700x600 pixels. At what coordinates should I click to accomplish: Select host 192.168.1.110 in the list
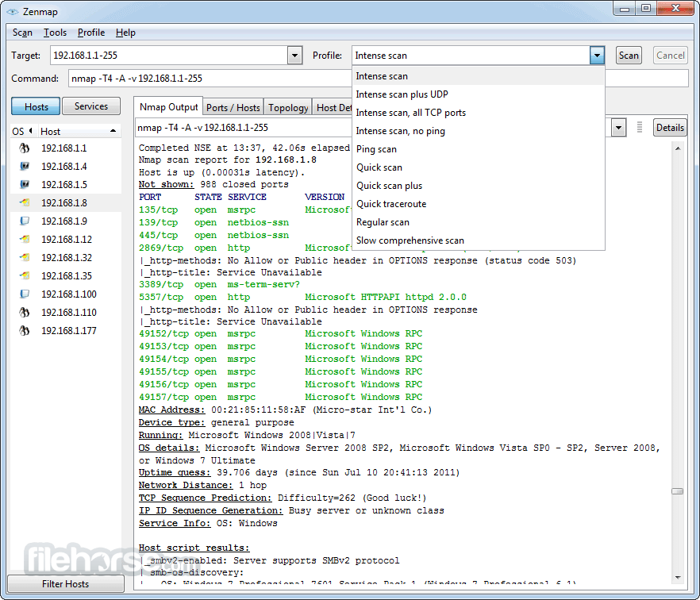(66, 313)
